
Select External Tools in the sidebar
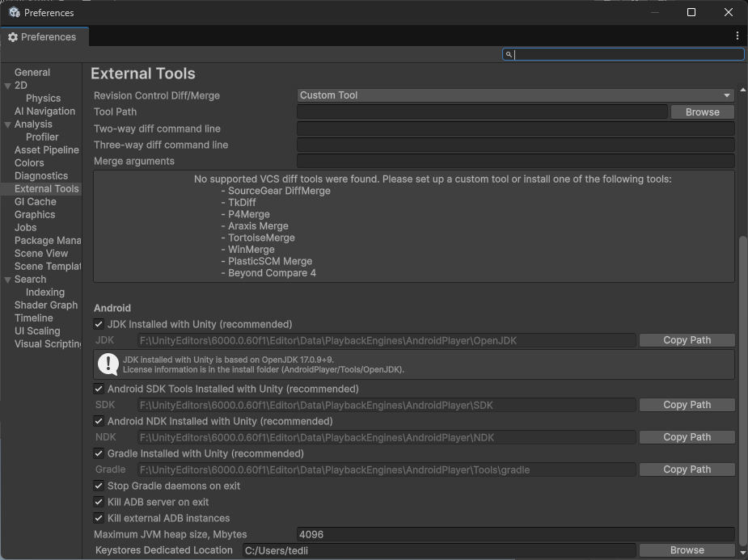click(44, 188)
